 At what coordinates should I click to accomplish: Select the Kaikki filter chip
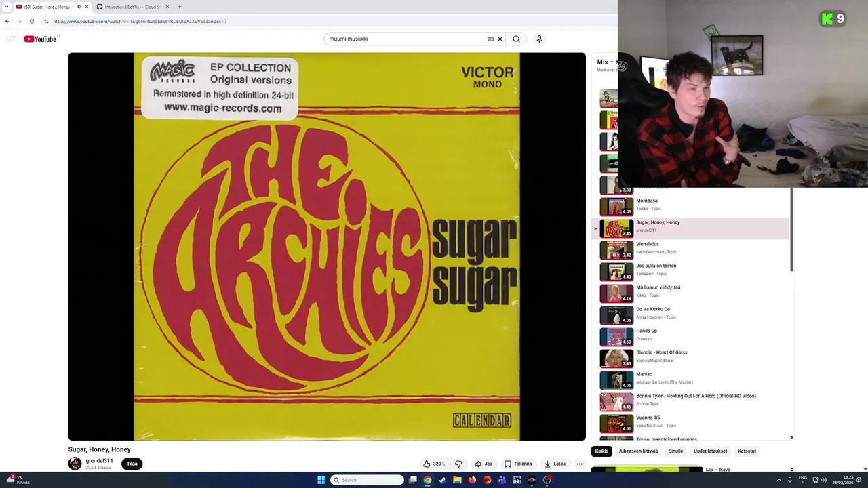[x=601, y=451]
